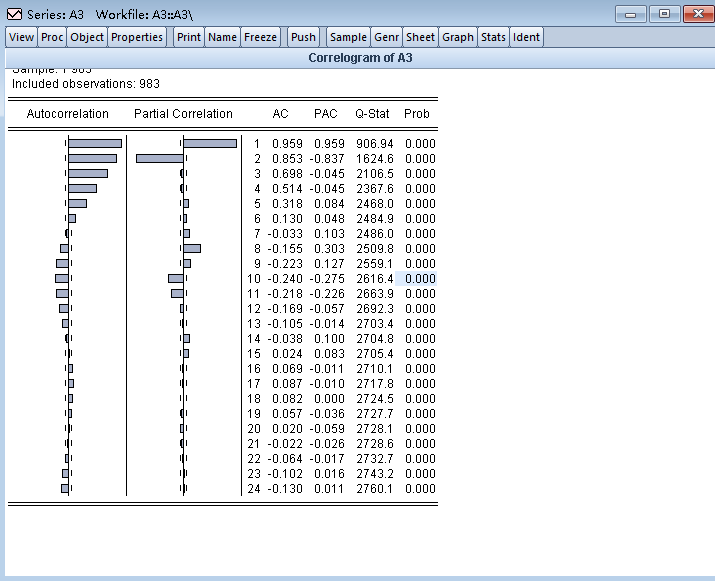The width and height of the screenshot is (715, 581).
Task: Click the Push toolbar button
Action: pos(303,37)
